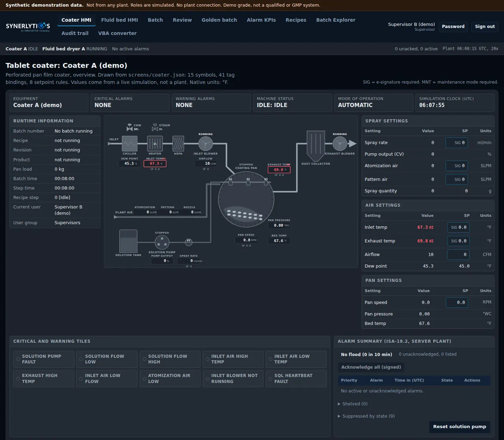
Task: Click the Pan speed setpoint field
Action: click(x=457, y=303)
